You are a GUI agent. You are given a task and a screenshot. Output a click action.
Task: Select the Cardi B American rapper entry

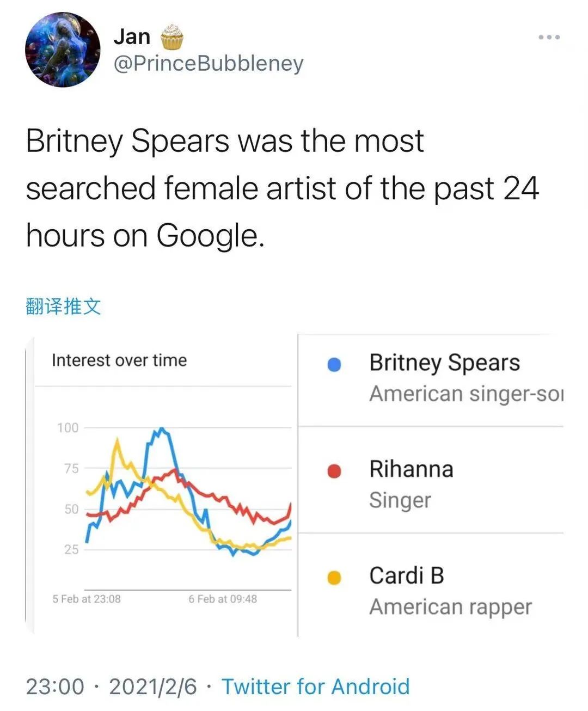(431, 585)
